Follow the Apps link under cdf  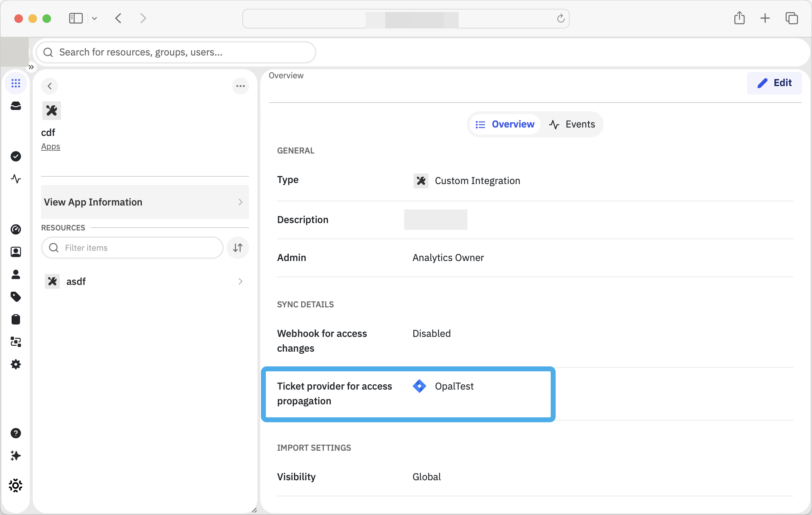tap(51, 146)
